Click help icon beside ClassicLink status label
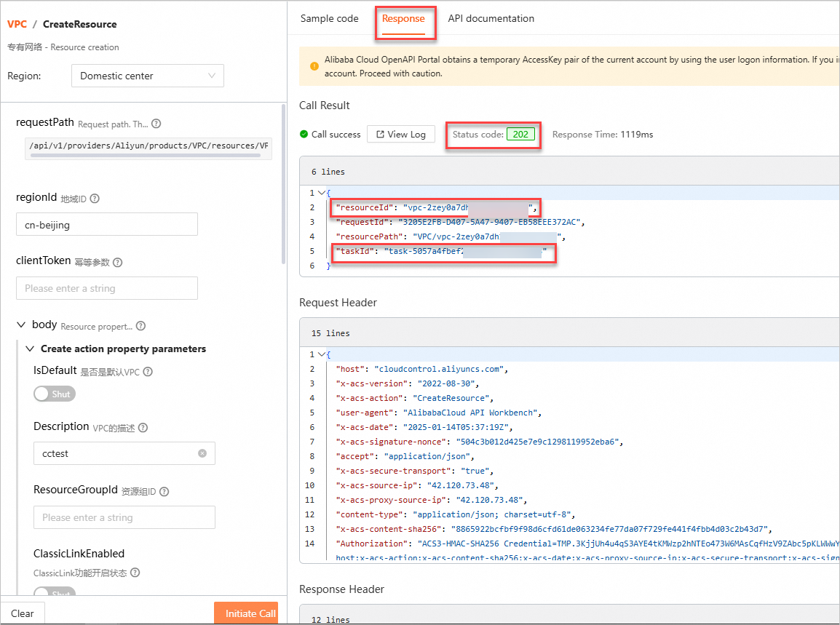Image resolution: width=840 pixels, height=625 pixels. point(135,573)
